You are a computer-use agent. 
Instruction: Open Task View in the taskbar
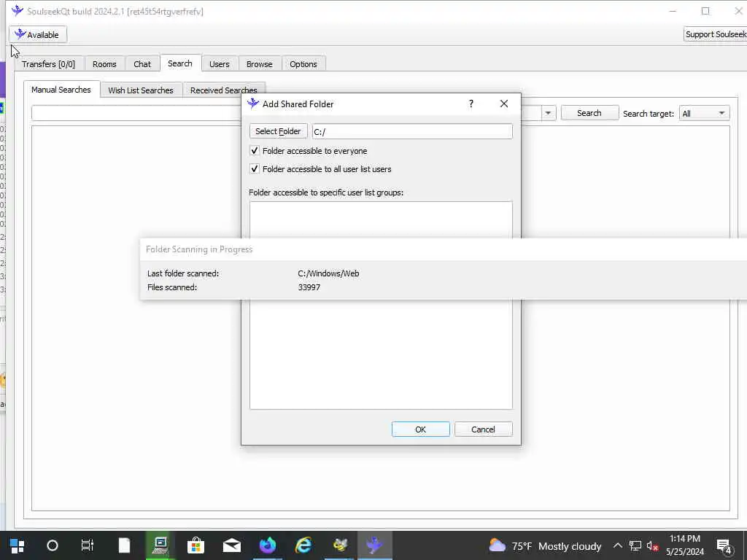coord(88,545)
